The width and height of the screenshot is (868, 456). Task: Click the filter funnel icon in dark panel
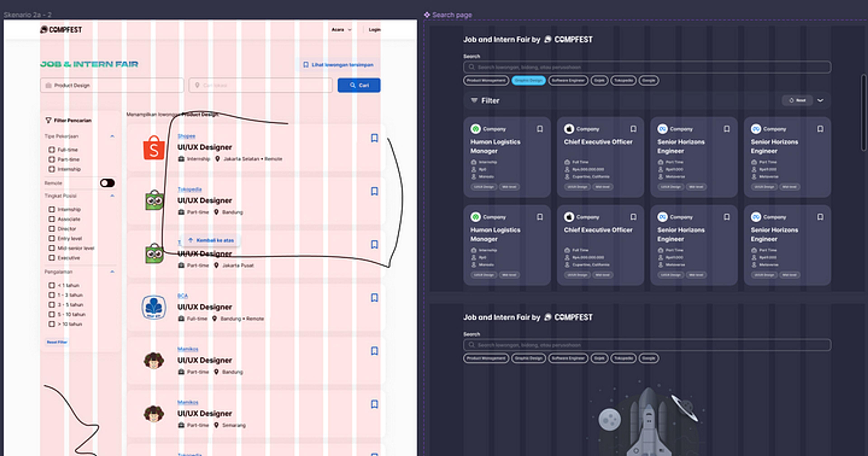click(474, 100)
